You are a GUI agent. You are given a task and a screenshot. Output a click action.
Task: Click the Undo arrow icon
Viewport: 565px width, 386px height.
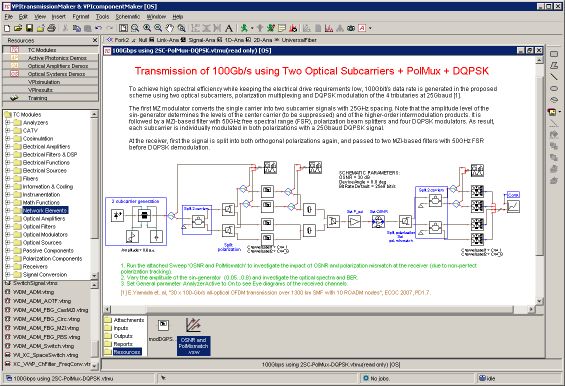pyautogui.click(x=98, y=28)
